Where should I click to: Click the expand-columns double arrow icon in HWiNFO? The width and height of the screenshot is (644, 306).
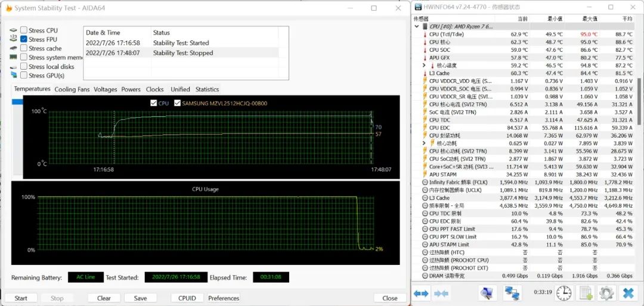[422, 293]
